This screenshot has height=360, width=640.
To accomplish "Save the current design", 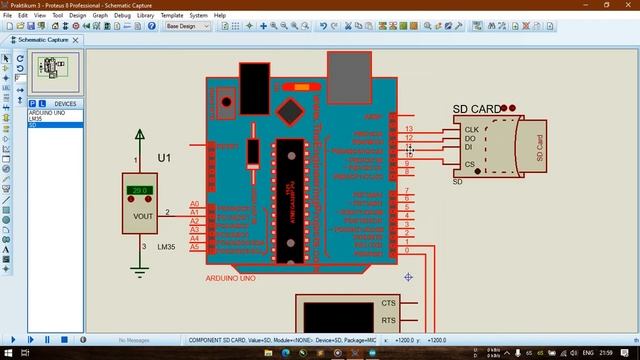I will tap(31, 26).
